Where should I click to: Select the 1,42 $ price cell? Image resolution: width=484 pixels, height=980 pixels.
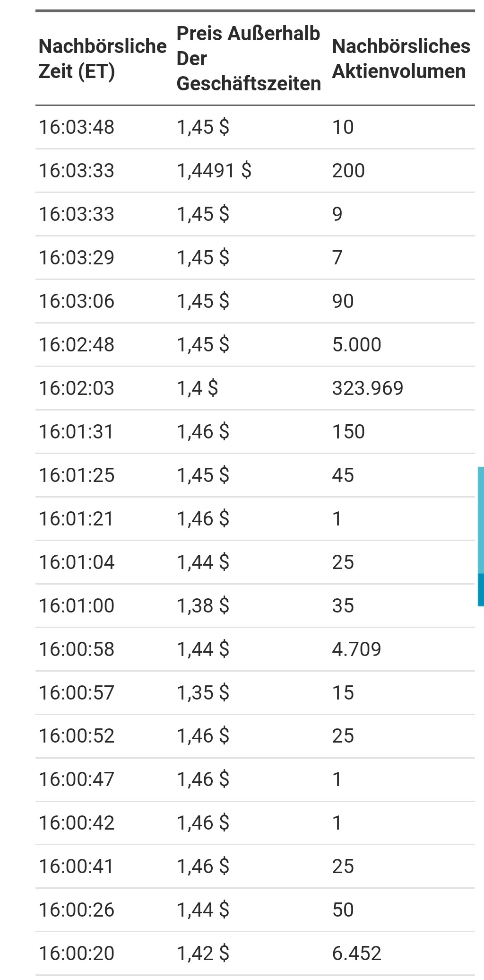(203, 953)
